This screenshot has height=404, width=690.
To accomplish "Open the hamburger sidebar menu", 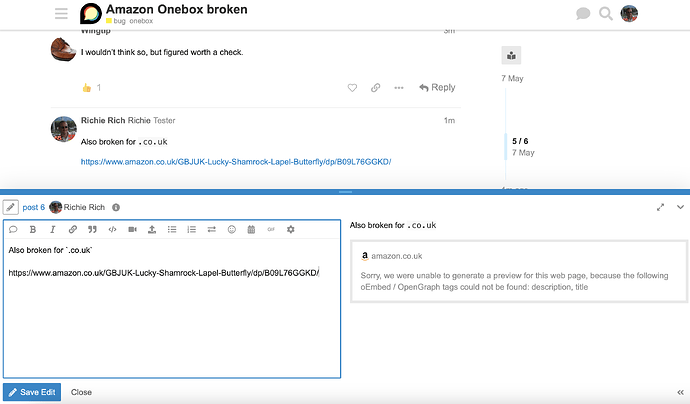I will (x=61, y=14).
